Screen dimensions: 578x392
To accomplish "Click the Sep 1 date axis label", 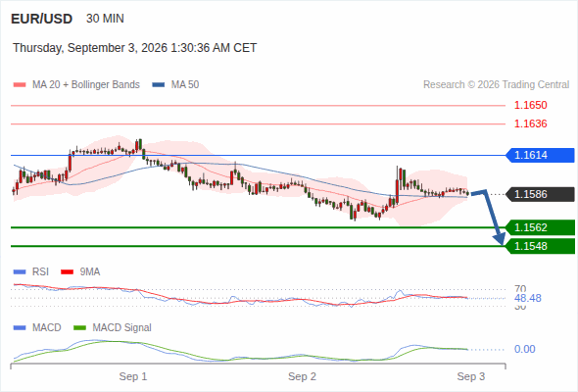I will [133, 376].
